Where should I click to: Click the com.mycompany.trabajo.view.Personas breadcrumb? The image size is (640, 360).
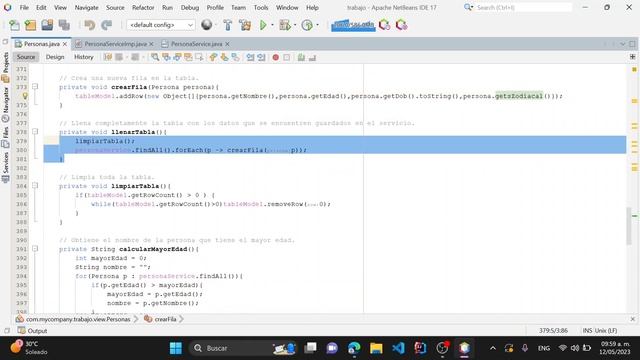tap(73, 319)
